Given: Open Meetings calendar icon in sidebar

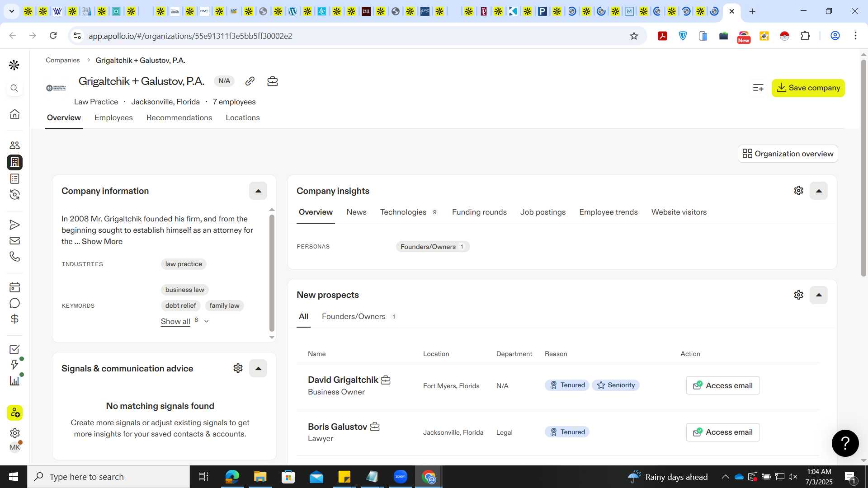Looking at the screenshot, I should 14,287.
